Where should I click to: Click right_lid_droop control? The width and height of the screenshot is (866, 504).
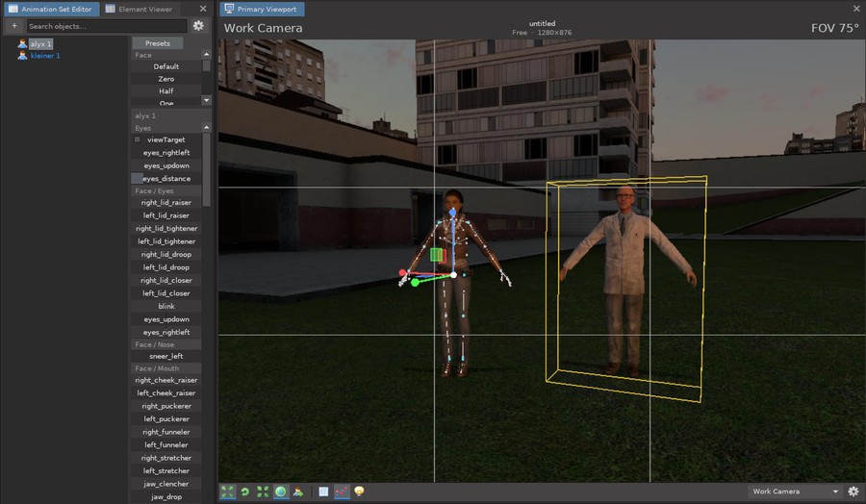(x=166, y=255)
